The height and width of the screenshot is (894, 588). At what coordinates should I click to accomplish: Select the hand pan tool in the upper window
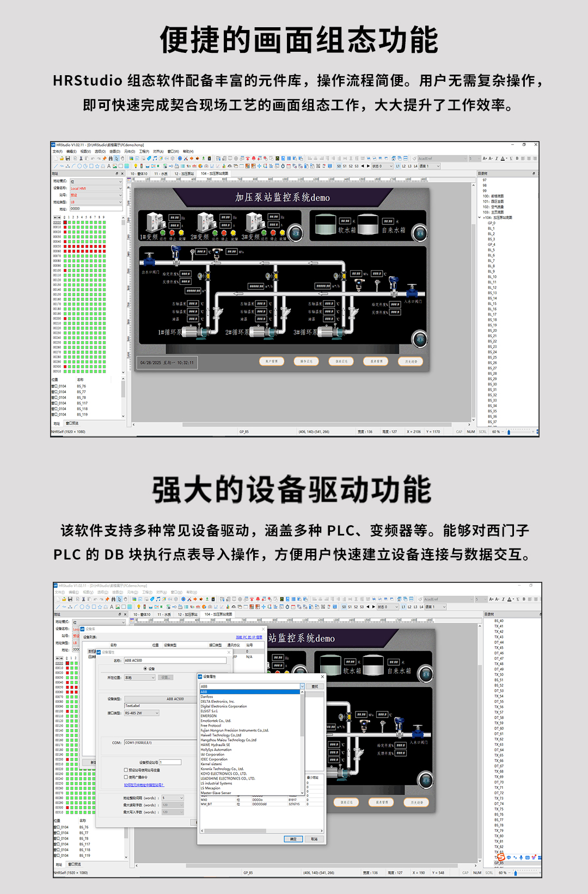[122, 159]
